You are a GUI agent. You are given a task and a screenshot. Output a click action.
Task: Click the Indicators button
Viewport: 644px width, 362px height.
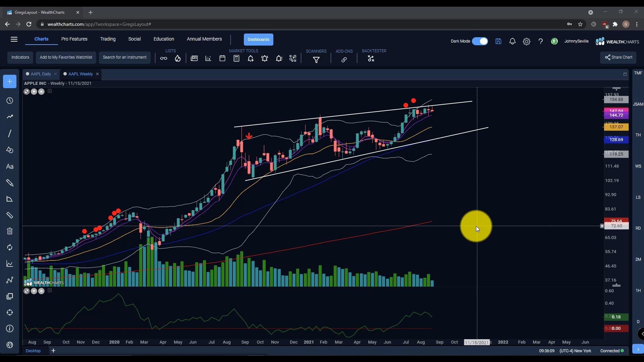coord(20,57)
